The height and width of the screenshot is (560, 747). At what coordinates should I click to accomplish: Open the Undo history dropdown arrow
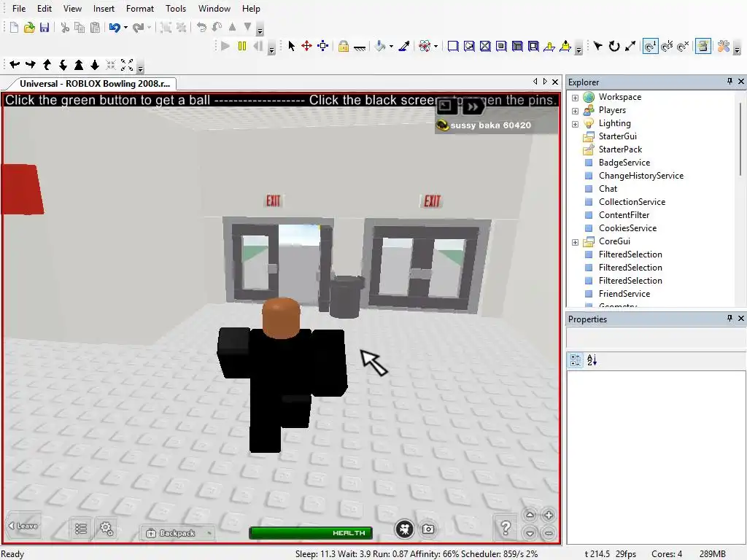125,28
